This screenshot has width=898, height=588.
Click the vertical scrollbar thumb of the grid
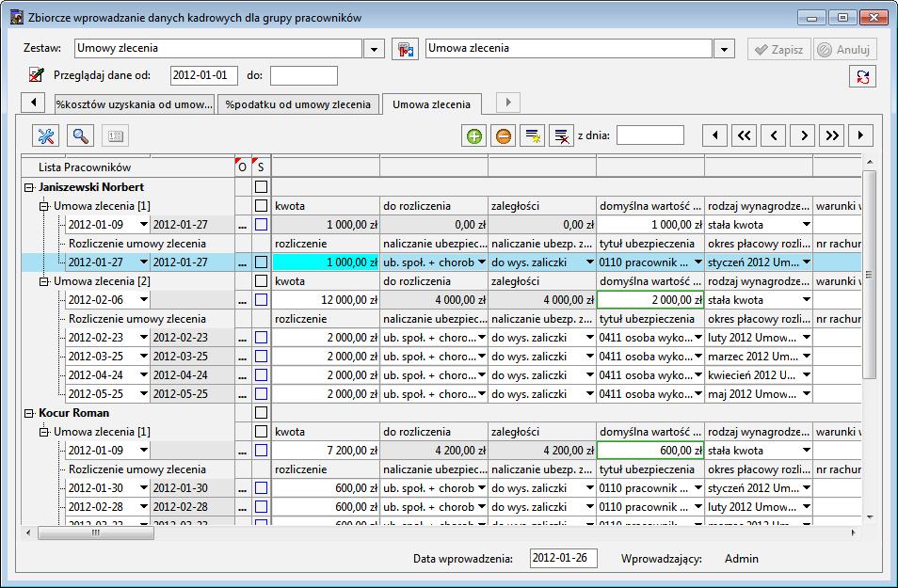tap(870, 275)
